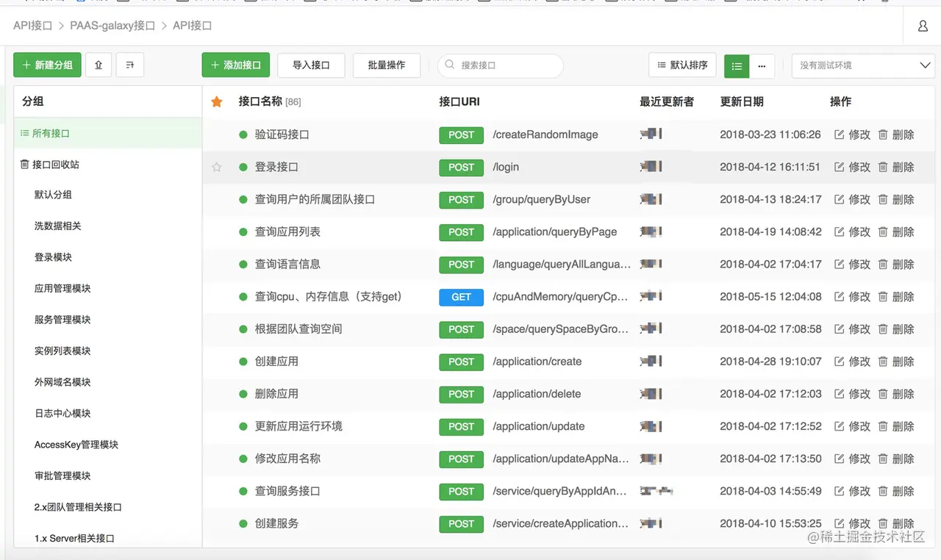
Task: Click the trash icon for 根据团队查询空间
Action: click(883, 329)
